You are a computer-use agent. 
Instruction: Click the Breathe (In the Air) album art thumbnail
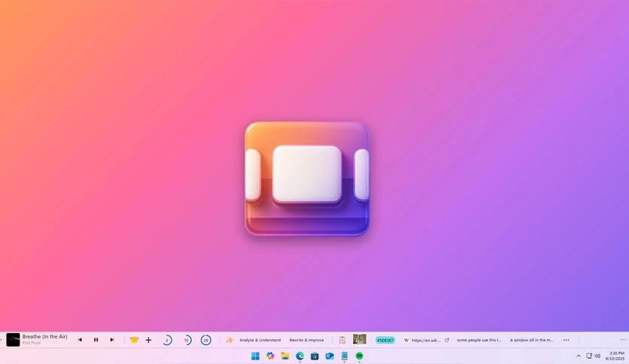tap(13, 339)
